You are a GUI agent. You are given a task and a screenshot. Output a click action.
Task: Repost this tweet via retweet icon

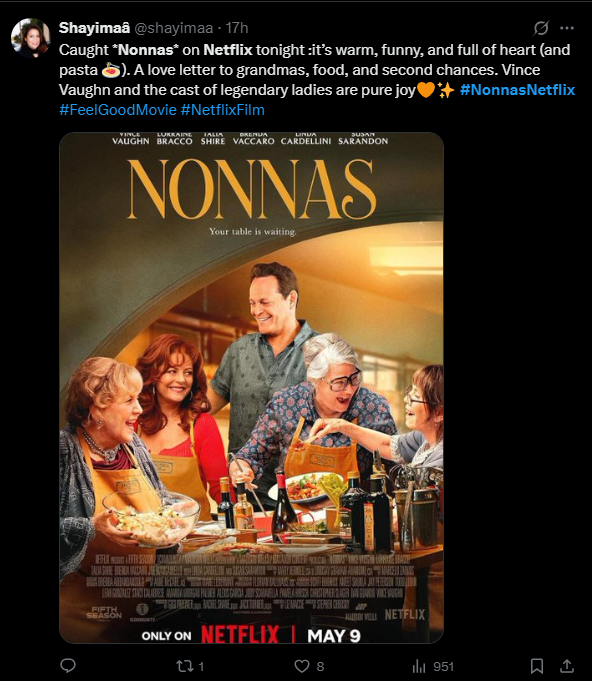coord(185,666)
